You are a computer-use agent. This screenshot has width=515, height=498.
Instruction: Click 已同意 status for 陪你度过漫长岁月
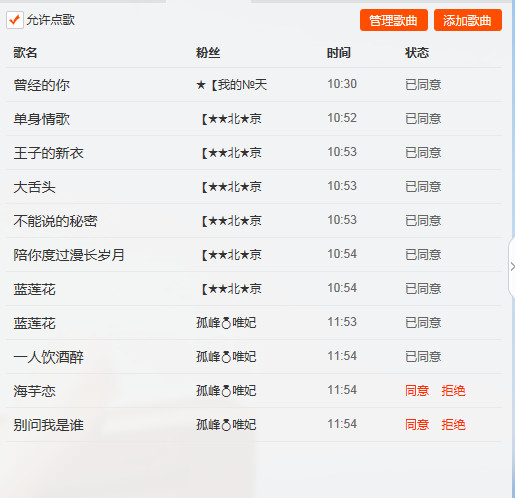[x=423, y=255]
